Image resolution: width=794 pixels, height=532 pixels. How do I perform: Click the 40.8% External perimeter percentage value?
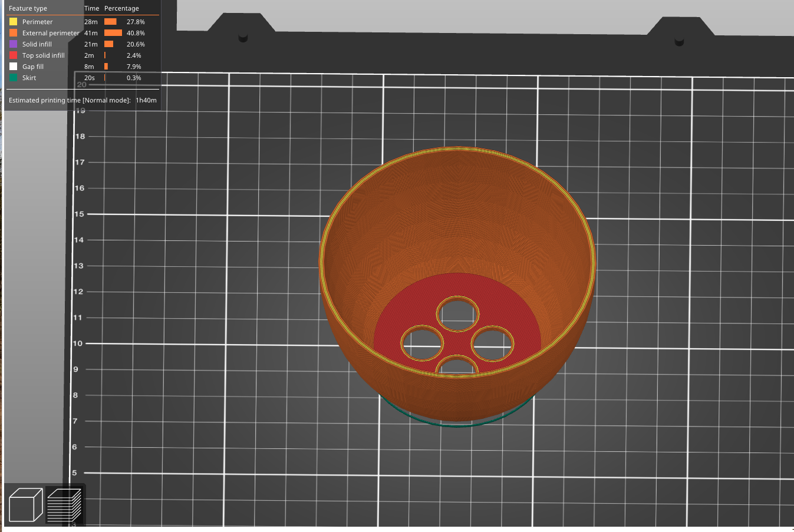pos(136,33)
